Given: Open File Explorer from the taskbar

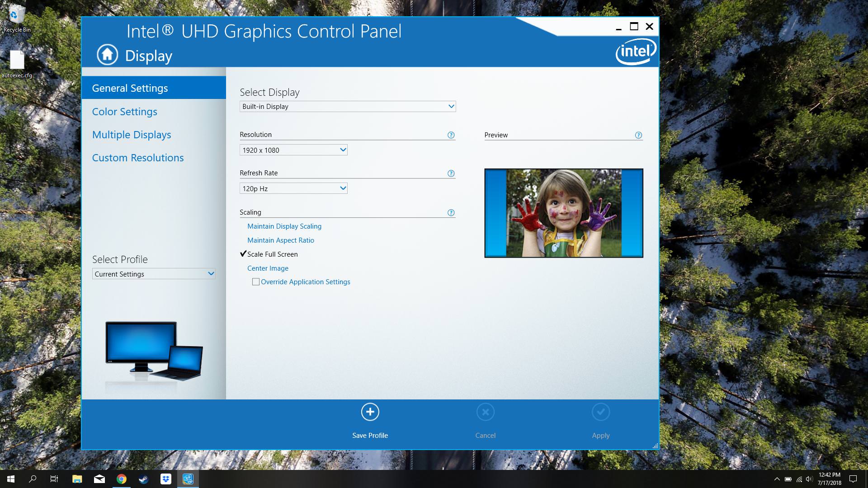Looking at the screenshot, I should 77,479.
